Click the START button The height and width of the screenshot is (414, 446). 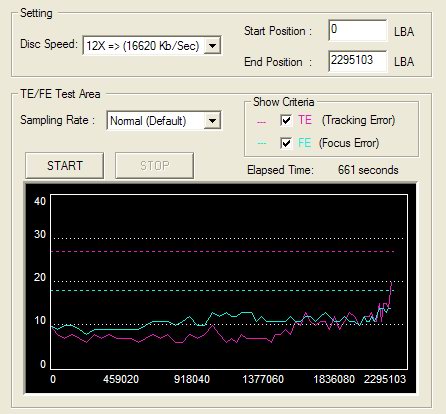point(64,165)
